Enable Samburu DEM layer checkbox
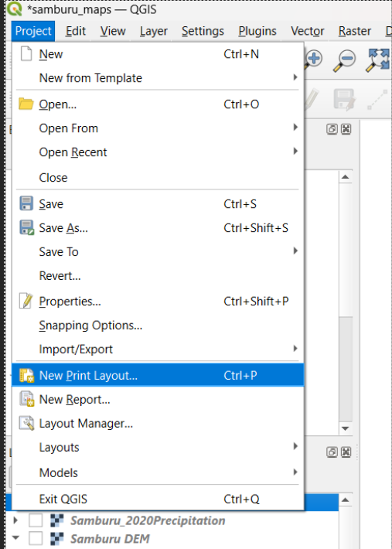 click(36, 538)
